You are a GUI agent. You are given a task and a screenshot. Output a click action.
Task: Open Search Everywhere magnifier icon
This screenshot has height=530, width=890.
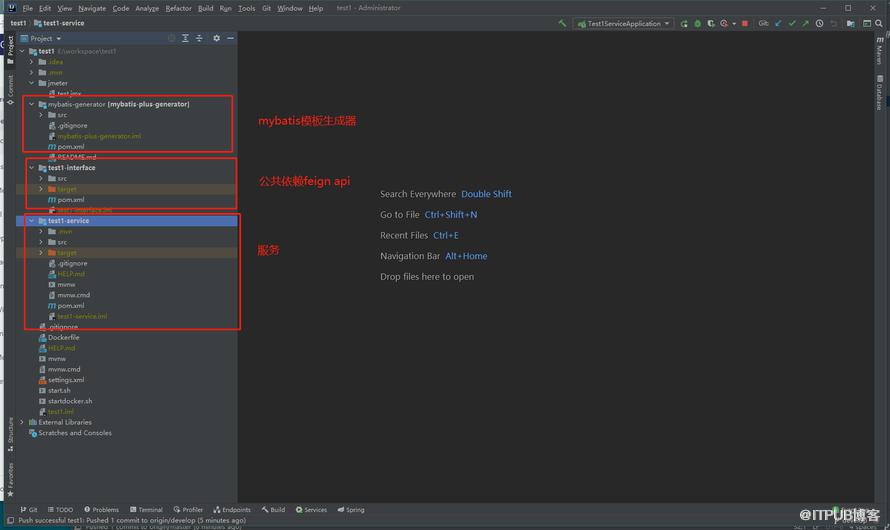point(879,23)
